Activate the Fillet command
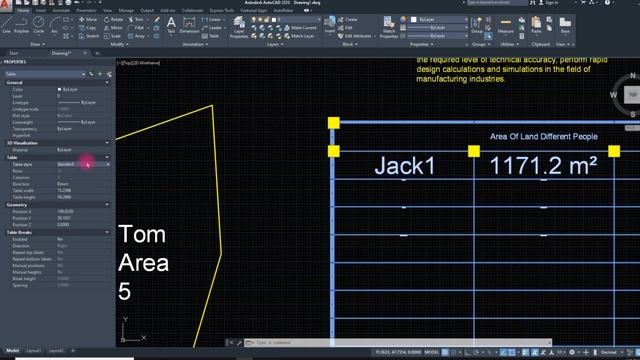Screen dimensions: 640x360 click(136, 28)
